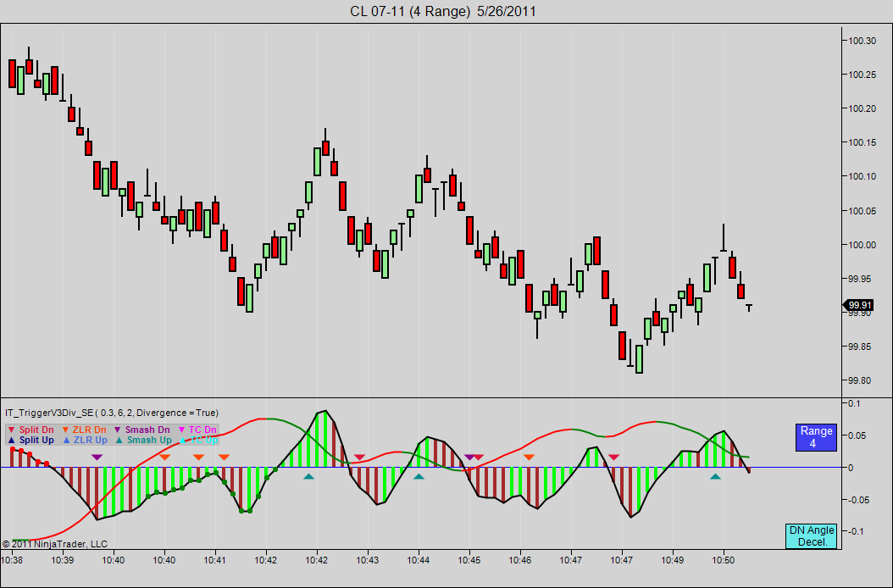Click the 99.80 price axis label

[860, 380]
